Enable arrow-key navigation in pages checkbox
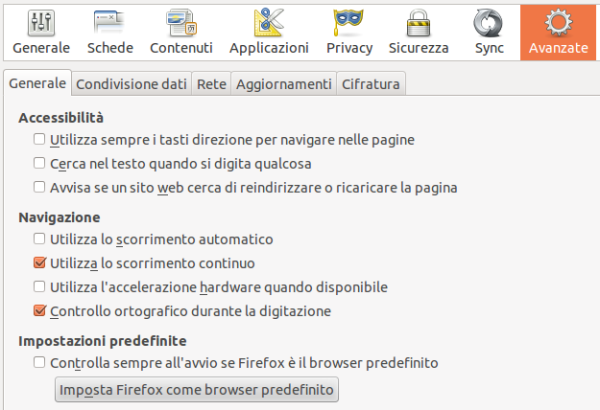The image size is (600, 410). click(40, 140)
